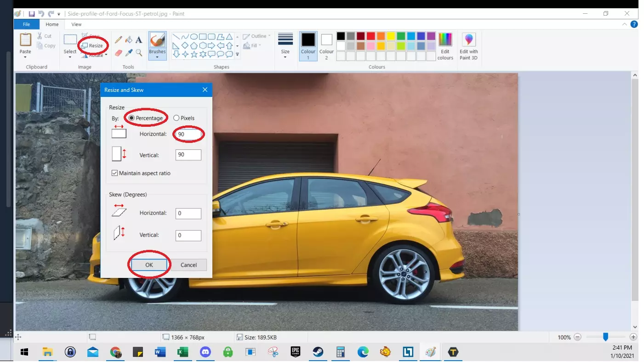Choose the Magnifier tool

[x=139, y=53]
